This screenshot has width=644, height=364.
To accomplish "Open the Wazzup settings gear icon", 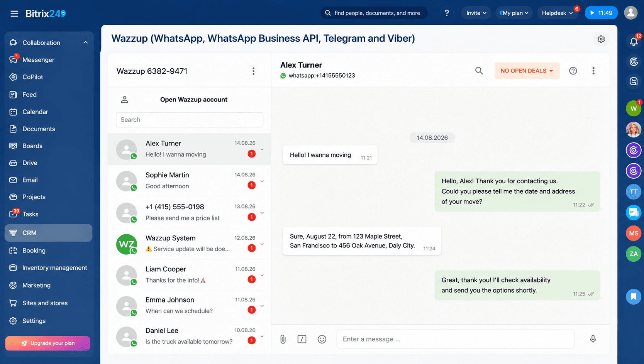I will 601,39.
